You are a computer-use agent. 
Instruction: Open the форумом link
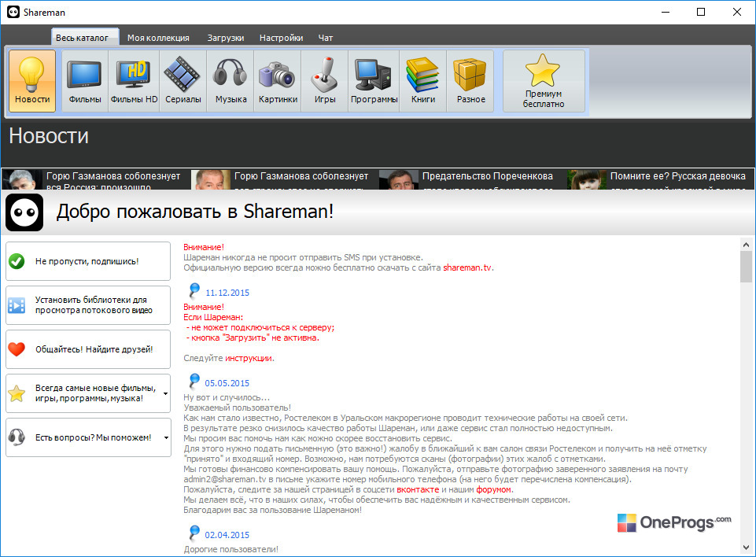tap(493, 489)
